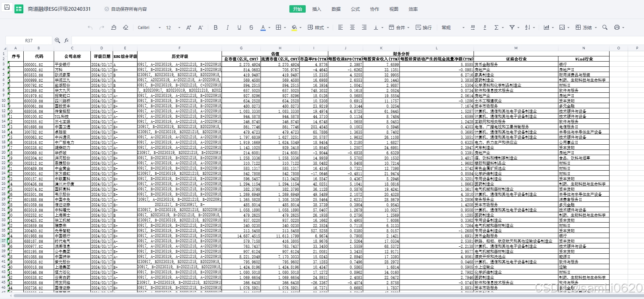Screen dimensions: 644x299
Task: Toggle bold formatting
Action: click(216, 27)
